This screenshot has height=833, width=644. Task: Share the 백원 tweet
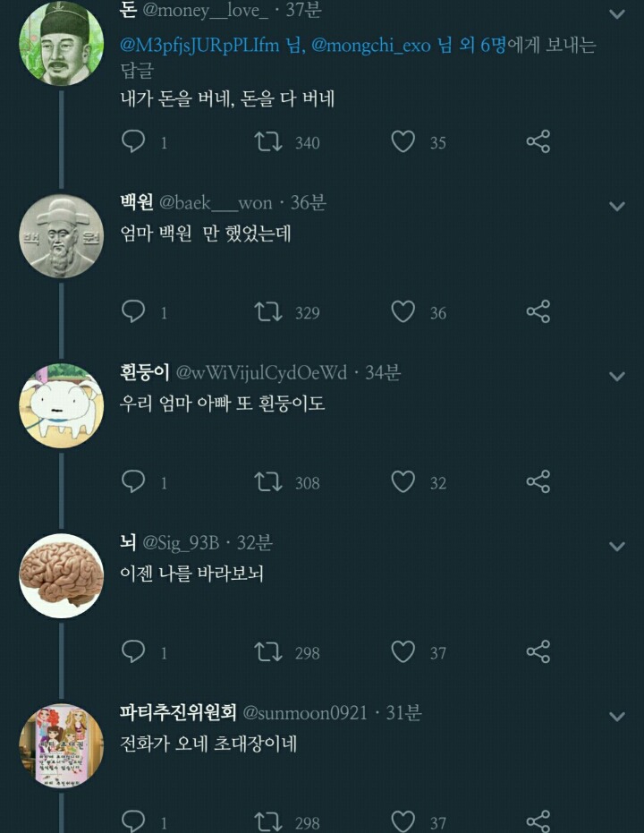538,311
